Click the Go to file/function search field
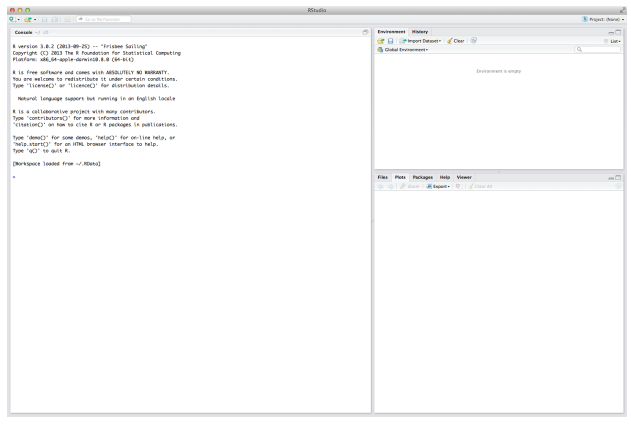The image size is (631, 424). click(x=103, y=19)
